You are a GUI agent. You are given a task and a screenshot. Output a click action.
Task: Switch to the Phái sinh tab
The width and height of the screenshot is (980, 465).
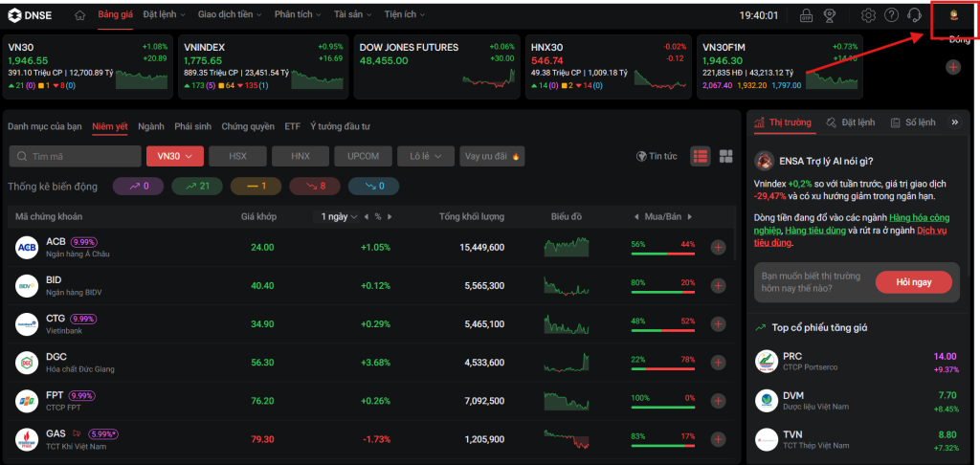point(192,126)
